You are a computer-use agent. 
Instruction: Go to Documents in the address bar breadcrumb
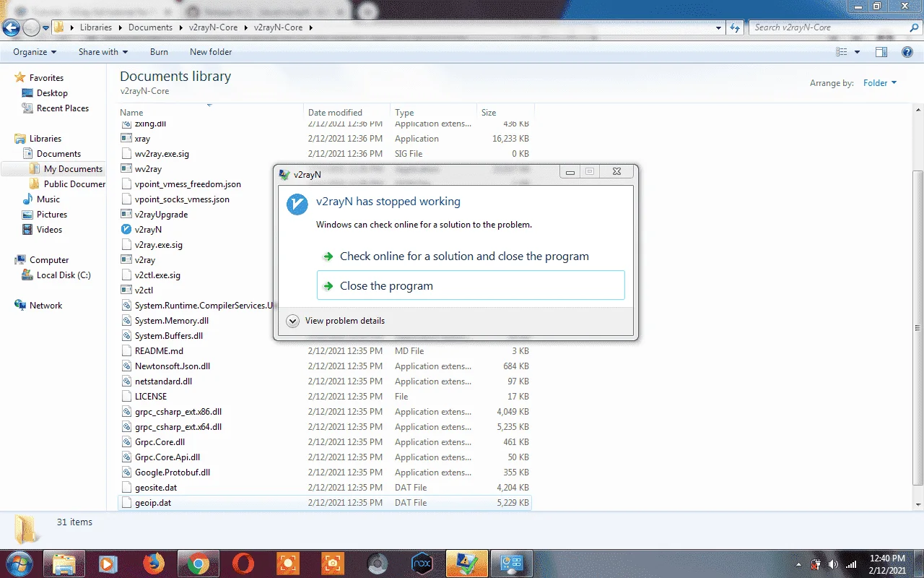[x=150, y=27]
